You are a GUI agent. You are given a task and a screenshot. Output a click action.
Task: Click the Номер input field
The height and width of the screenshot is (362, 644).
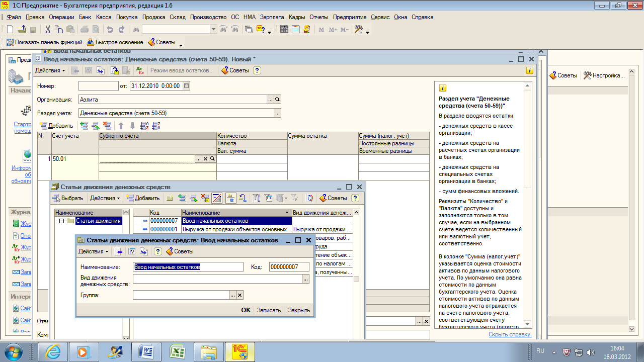[x=98, y=86]
